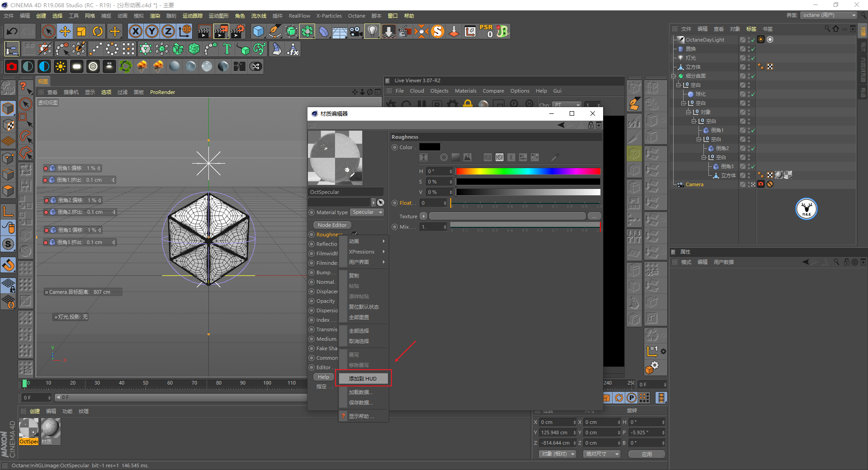The height and width of the screenshot is (470, 868).
Task: Click the red Octane live viewer icon
Action: 12,66
